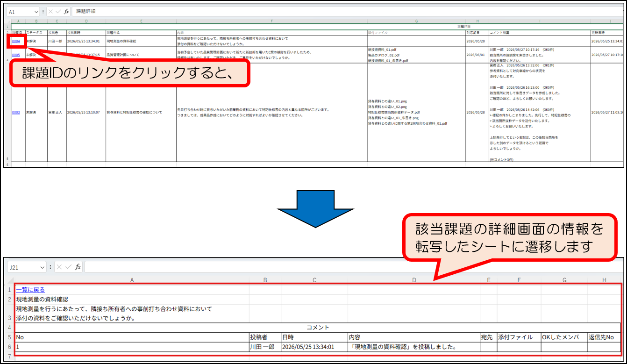Screen dimensions: 627x364
Task: Click the OKしたメンバ header cell
Action: coord(564,337)
